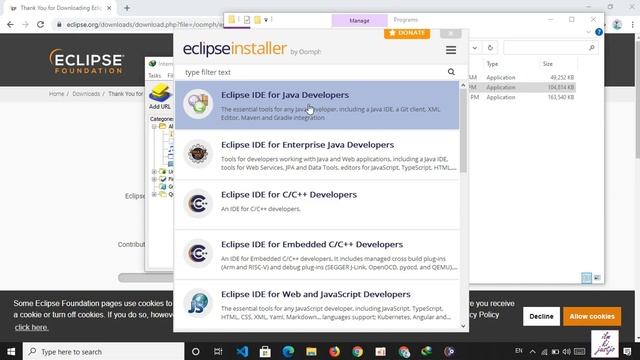640x360 pixels.
Task: Open Microsoft Edge from the taskbar
Action: click(x=288, y=351)
